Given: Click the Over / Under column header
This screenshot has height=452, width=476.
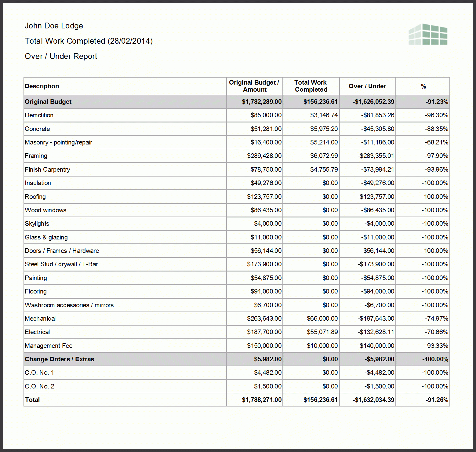Looking at the screenshot, I should pyautogui.click(x=367, y=86).
